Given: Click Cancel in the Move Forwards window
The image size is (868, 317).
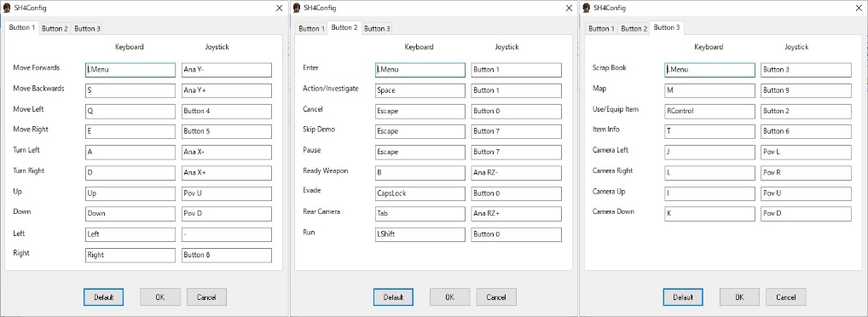Looking at the screenshot, I should [x=206, y=297].
